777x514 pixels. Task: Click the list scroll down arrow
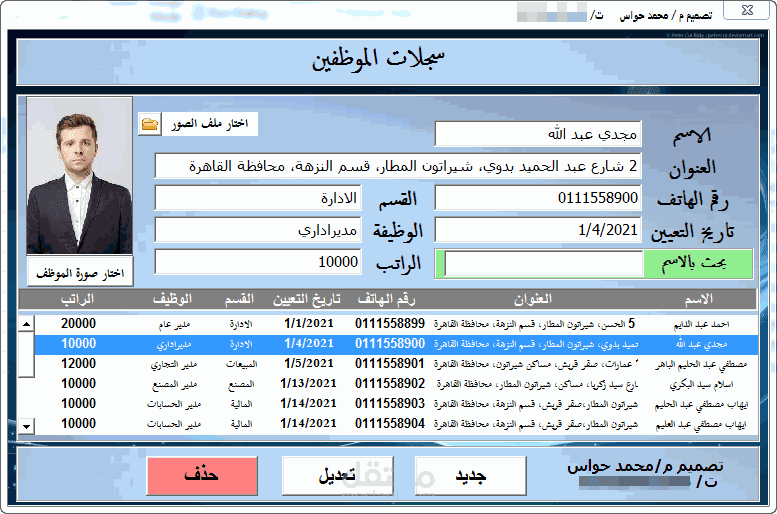[x=26, y=426]
